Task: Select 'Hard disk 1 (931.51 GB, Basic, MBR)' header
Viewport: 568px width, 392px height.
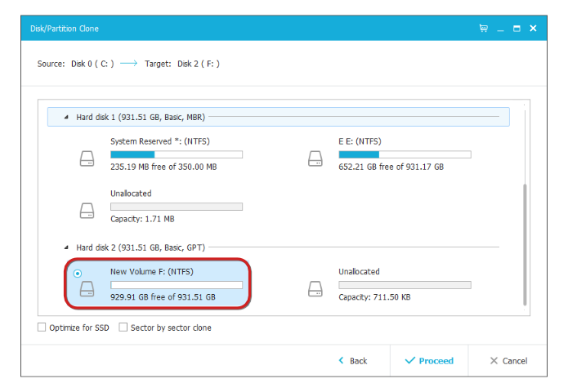Action: pyautogui.click(x=141, y=118)
